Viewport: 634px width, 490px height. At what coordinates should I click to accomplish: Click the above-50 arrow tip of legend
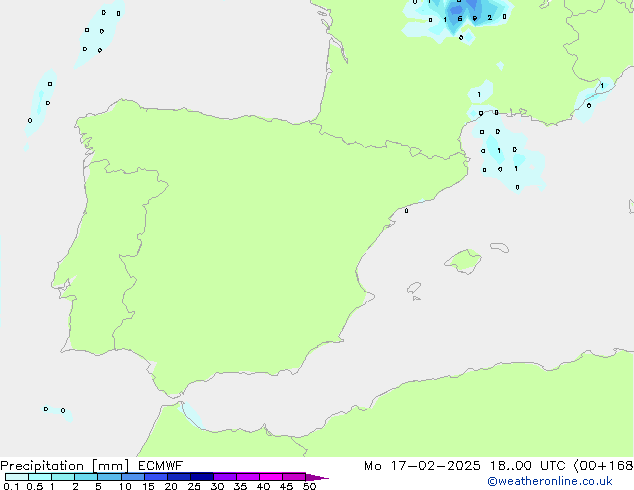point(317,477)
